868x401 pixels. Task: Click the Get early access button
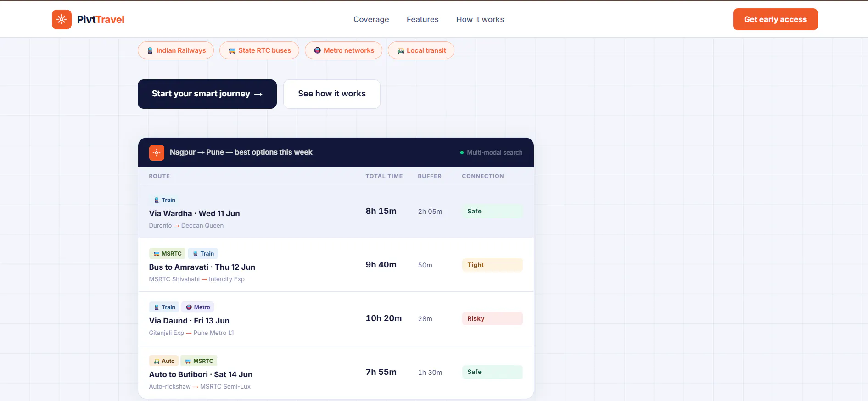(775, 19)
